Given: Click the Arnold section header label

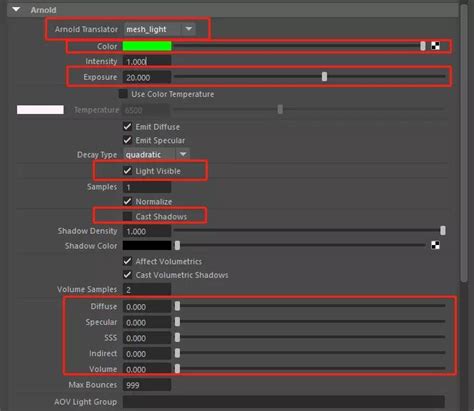Looking at the screenshot, I should pyautogui.click(x=43, y=10).
